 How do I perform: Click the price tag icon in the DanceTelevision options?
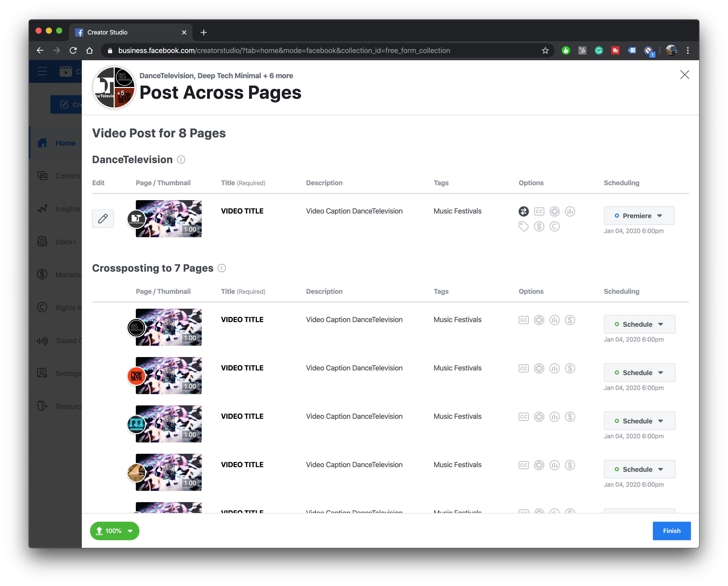click(523, 226)
